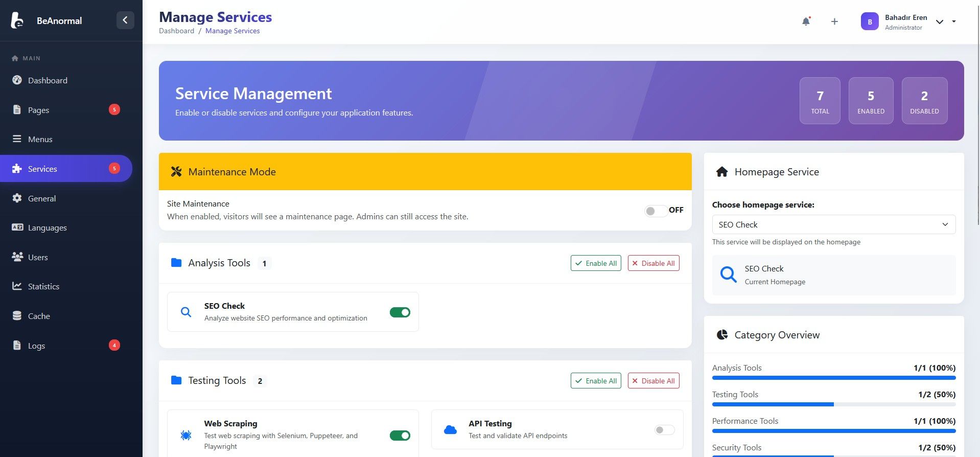
Task: Enable the API Testing toggle
Action: tap(665, 430)
